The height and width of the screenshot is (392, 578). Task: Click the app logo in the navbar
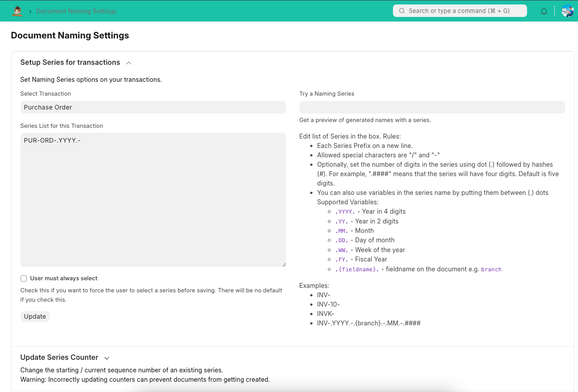(x=17, y=11)
